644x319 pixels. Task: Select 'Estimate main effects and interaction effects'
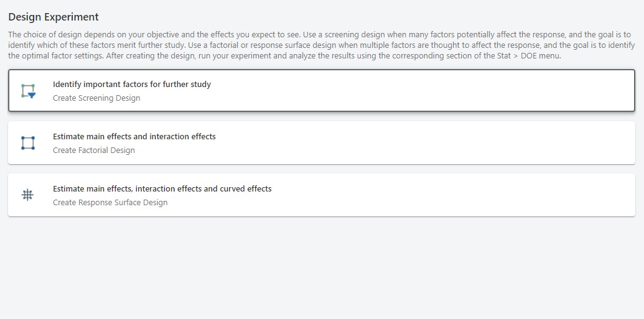(x=134, y=136)
